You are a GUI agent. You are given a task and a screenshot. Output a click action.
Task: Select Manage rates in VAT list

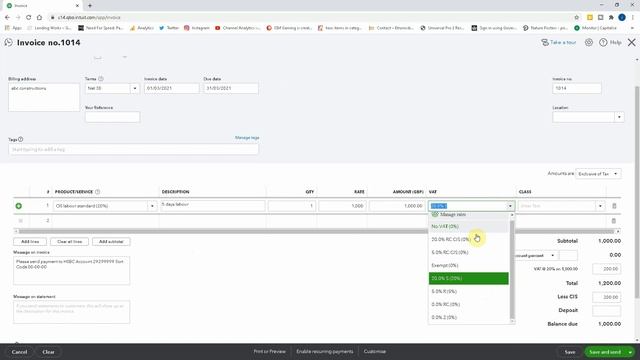[468, 215]
